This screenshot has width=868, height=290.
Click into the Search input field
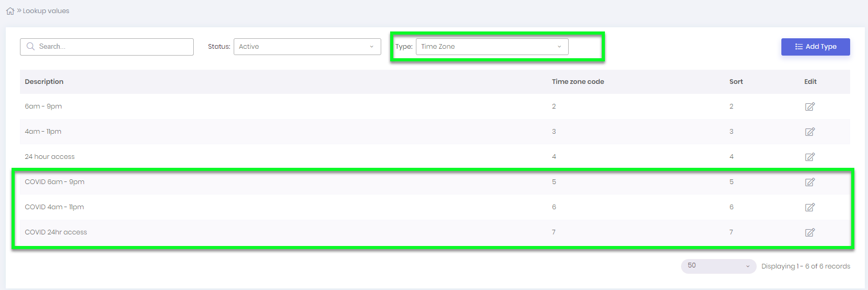(x=113, y=47)
